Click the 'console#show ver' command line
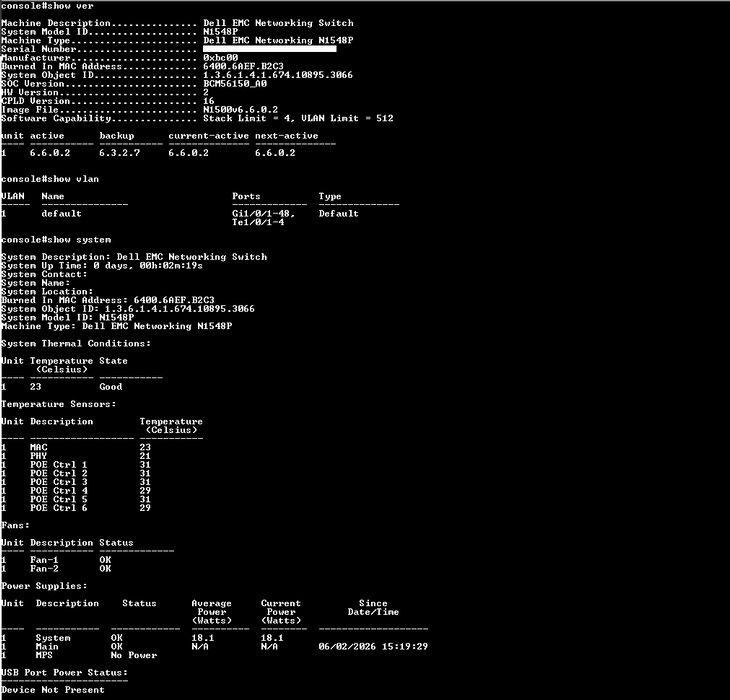The image size is (730, 700). point(47,6)
